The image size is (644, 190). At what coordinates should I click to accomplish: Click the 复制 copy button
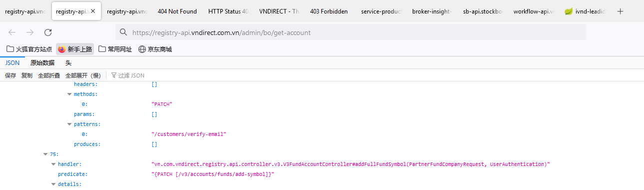27,75
